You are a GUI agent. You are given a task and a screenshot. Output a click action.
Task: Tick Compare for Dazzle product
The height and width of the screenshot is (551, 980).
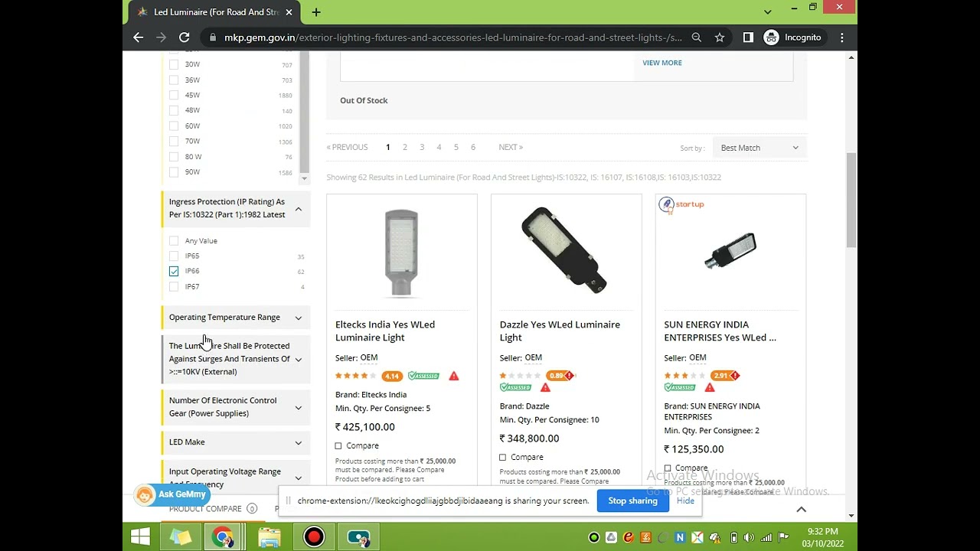coord(503,457)
